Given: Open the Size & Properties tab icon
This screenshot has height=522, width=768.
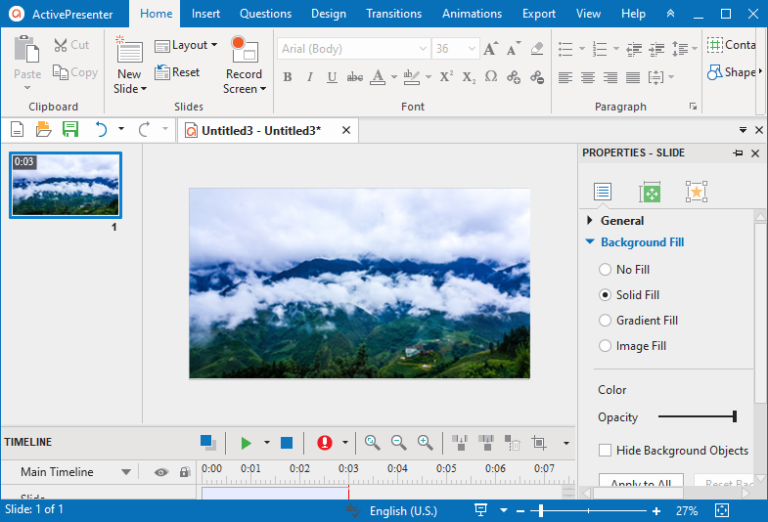Looking at the screenshot, I should pos(649,192).
